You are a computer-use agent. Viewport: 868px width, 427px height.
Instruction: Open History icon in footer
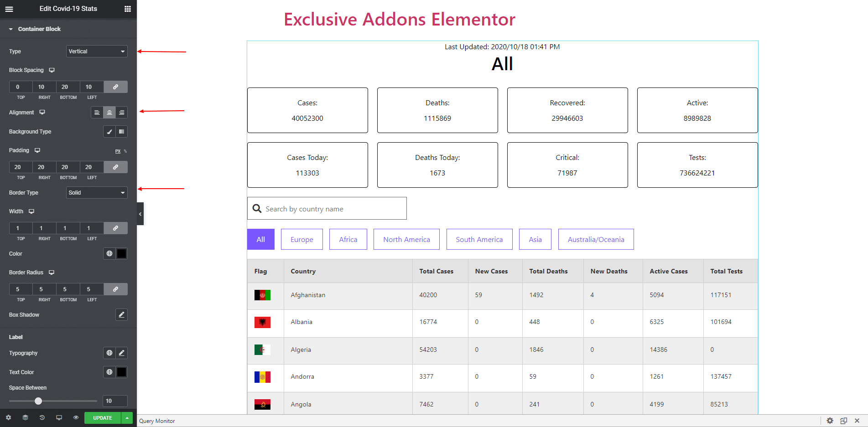pyautogui.click(x=42, y=417)
